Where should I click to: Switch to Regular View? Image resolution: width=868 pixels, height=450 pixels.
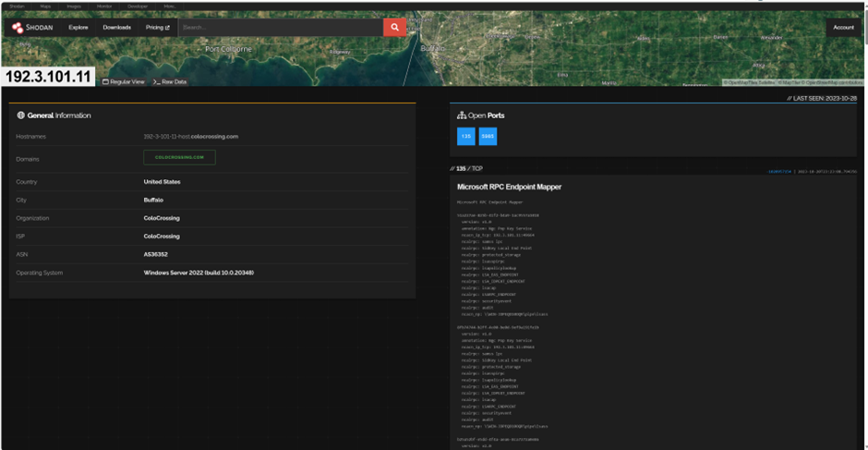click(123, 81)
